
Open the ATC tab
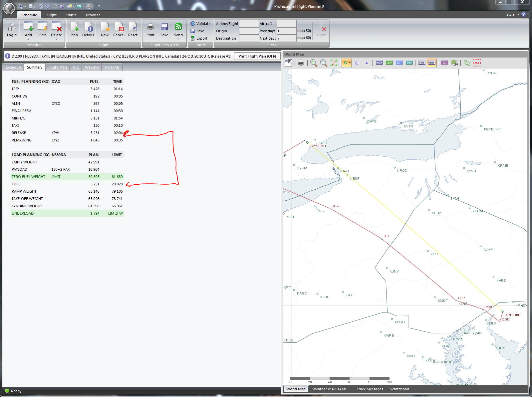[x=76, y=67]
